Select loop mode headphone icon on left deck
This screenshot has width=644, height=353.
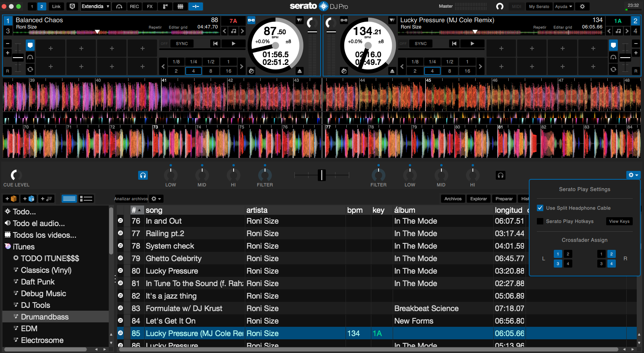30,57
